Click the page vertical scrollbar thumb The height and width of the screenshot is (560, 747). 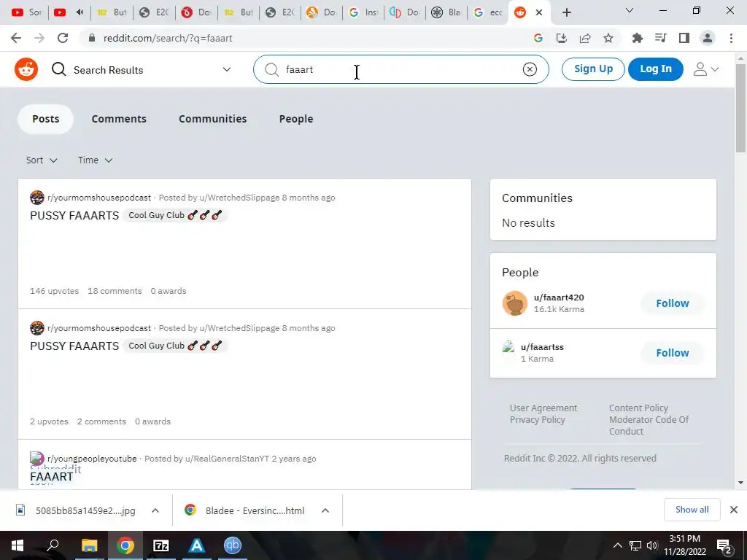click(740, 107)
